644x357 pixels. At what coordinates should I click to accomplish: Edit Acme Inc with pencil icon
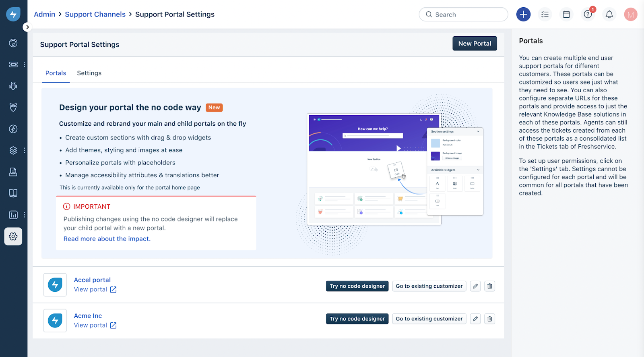click(475, 319)
